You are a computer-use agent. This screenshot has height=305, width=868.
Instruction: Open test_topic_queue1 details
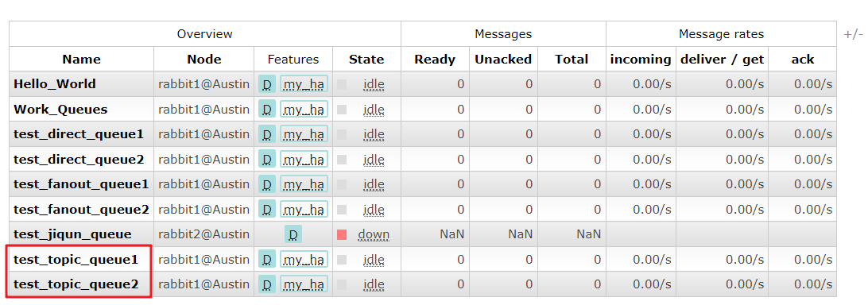point(76,259)
